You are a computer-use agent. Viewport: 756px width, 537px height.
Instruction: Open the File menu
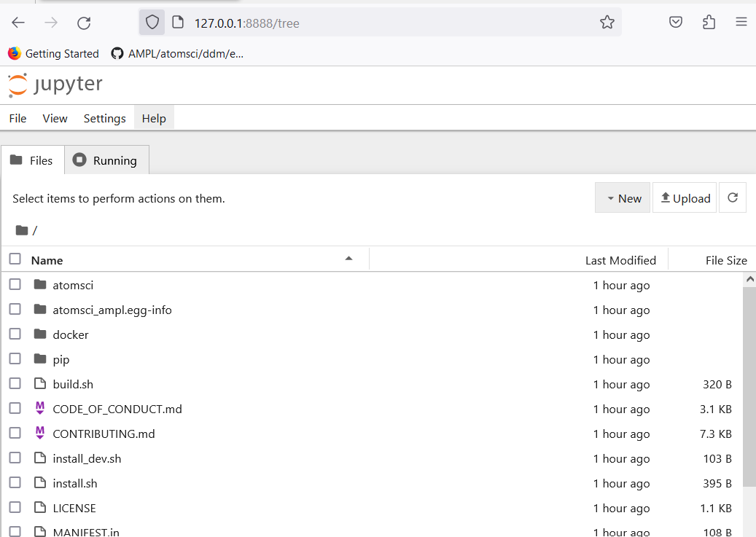(x=17, y=119)
